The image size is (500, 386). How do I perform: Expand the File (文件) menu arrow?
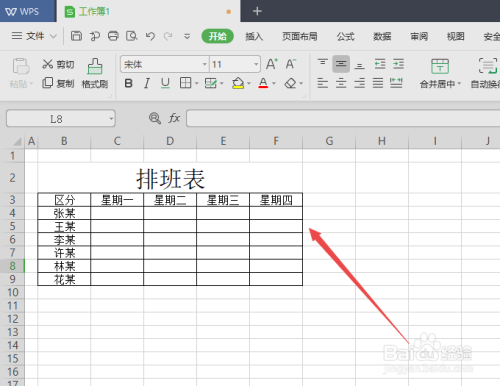click(53, 36)
